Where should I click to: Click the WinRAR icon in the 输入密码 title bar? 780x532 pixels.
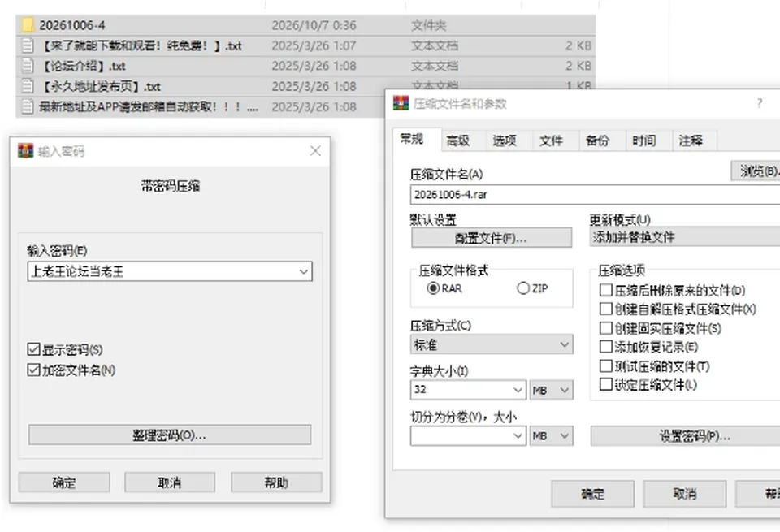[25, 150]
